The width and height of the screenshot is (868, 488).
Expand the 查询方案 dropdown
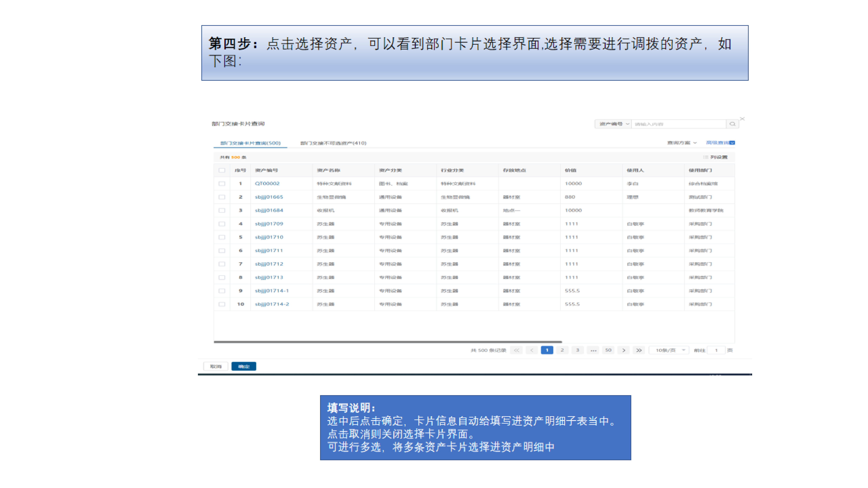click(x=681, y=143)
